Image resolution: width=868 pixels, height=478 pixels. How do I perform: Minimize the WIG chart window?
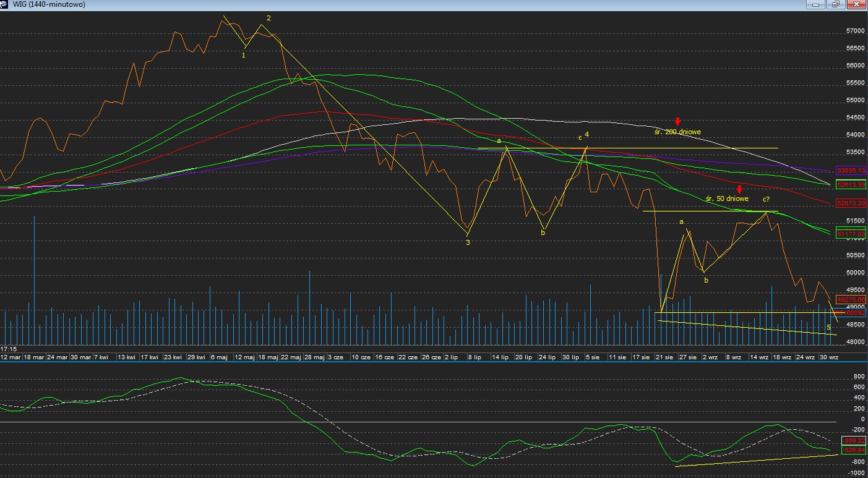816,4
